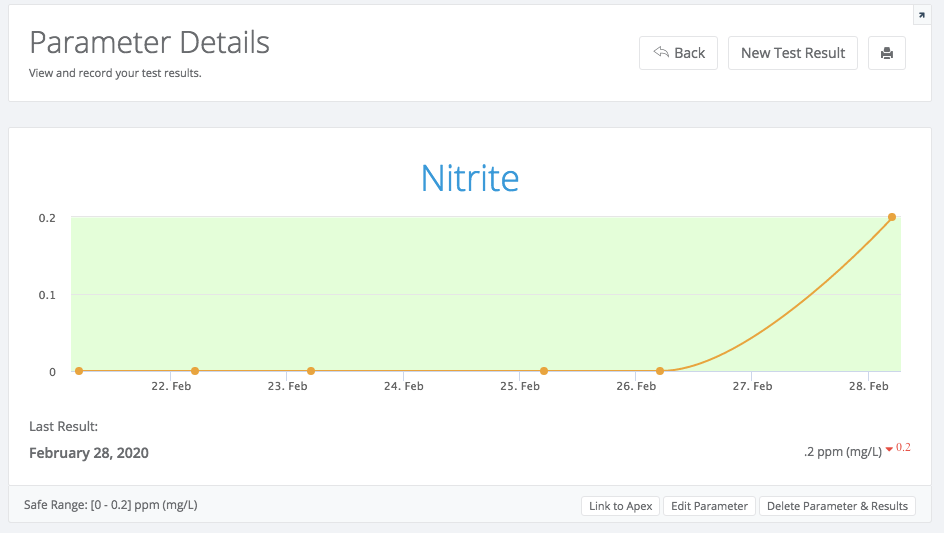Image resolution: width=944 pixels, height=533 pixels.
Task: Click the 28. Feb axis label
Action: click(x=868, y=386)
